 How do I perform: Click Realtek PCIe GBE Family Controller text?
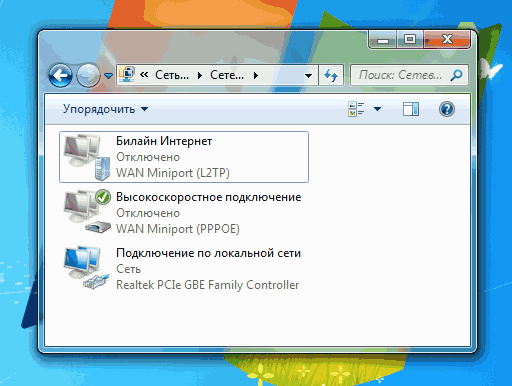[207, 285]
